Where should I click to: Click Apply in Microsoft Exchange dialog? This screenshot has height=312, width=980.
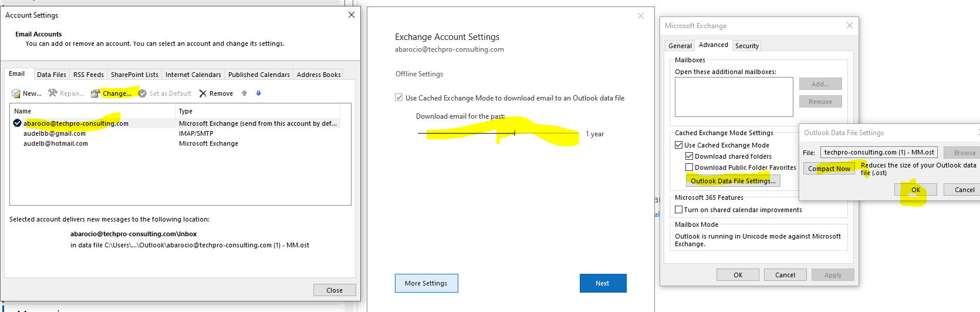click(833, 275)
